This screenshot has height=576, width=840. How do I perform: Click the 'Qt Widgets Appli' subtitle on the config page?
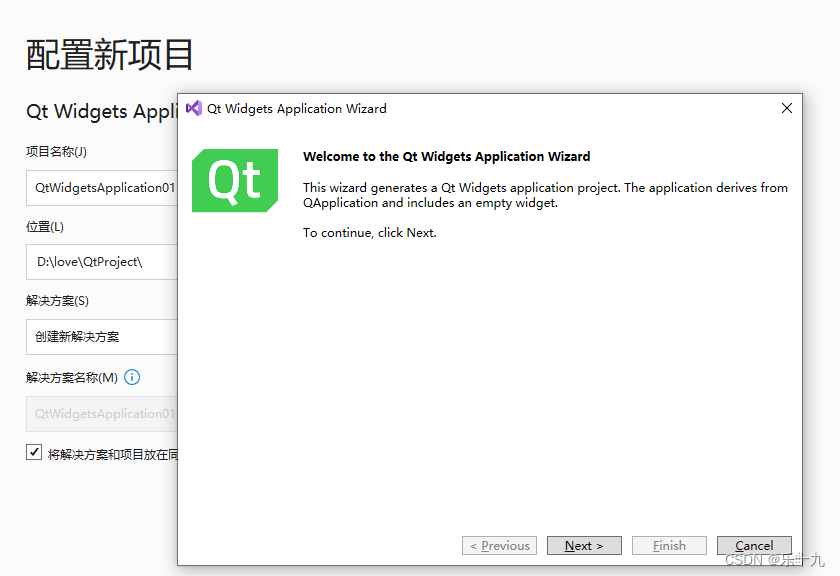(x=102, y=111)
